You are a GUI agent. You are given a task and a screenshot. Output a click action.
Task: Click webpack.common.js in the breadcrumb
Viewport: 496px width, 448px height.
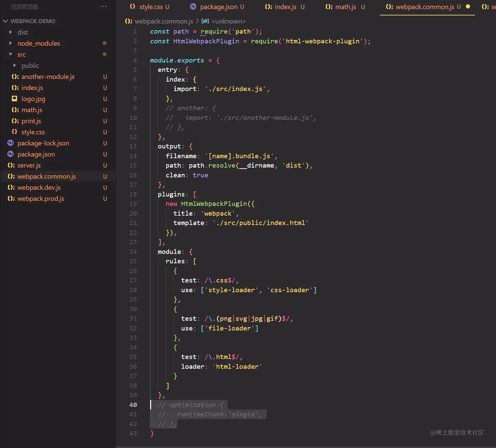[x=164, y=21]
